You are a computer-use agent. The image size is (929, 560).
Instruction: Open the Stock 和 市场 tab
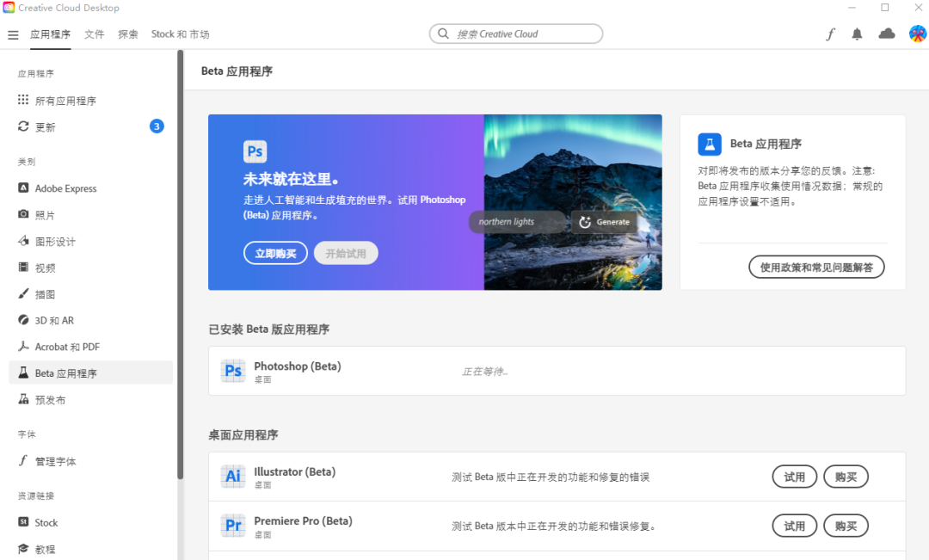click(180, 34)
